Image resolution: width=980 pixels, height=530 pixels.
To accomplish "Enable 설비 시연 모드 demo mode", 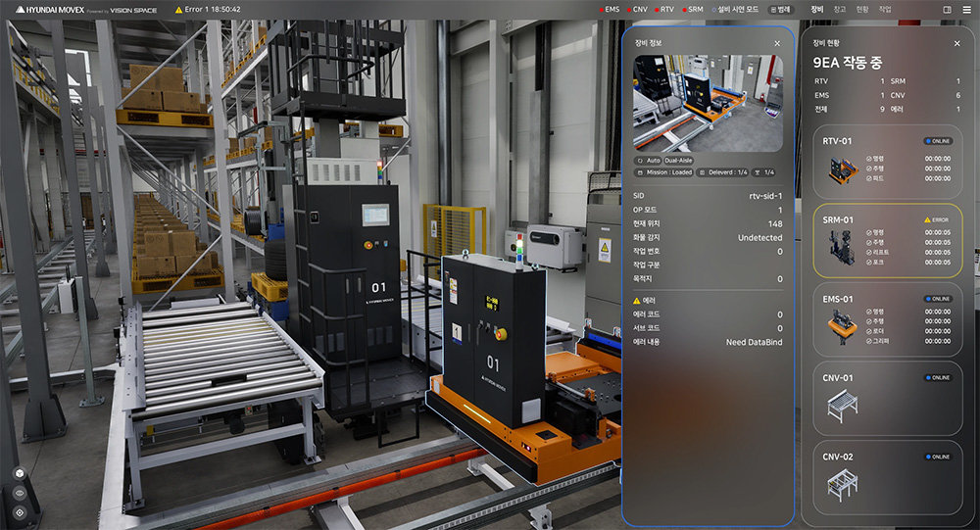I will [735, 9].
